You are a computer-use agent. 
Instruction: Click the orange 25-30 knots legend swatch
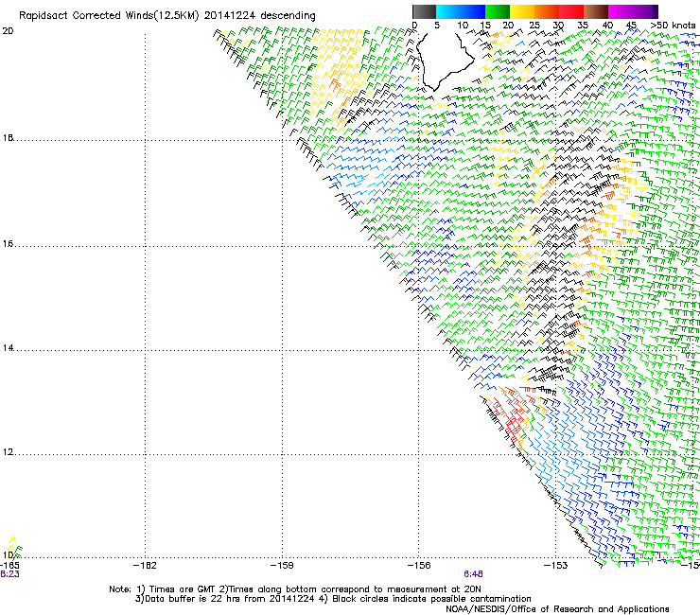pyautogui.click(x=547, y=11)
